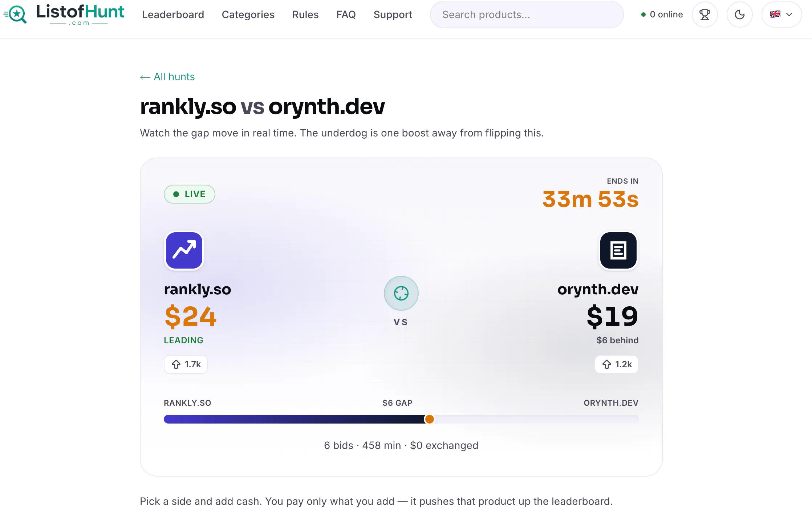Click the 33m 53s countdown timer

(590, 199)
